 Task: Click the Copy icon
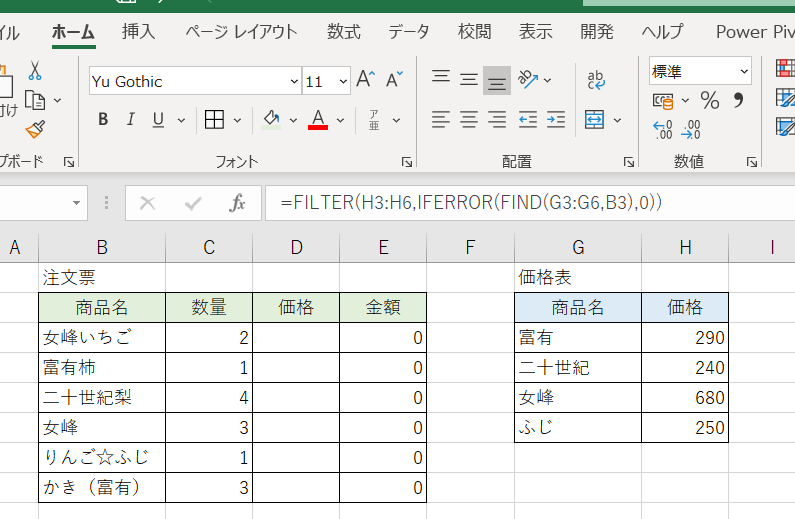pyautogui.click(x=35, y=100)
